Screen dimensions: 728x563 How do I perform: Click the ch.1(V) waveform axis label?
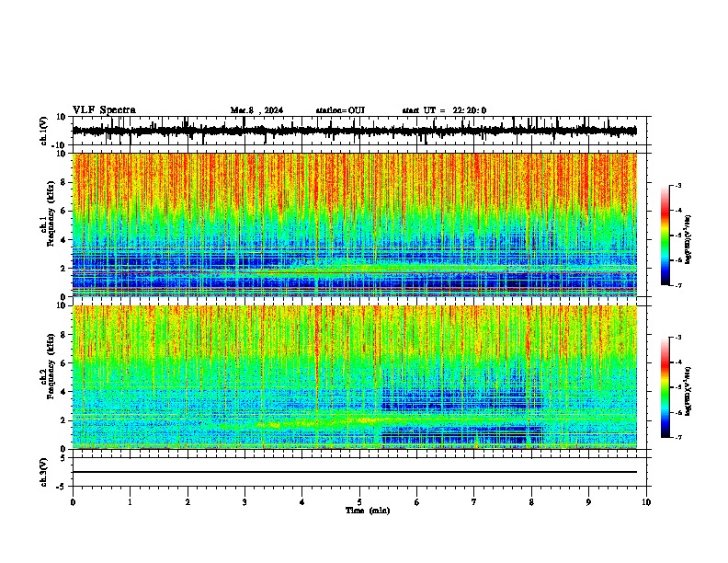43,131
